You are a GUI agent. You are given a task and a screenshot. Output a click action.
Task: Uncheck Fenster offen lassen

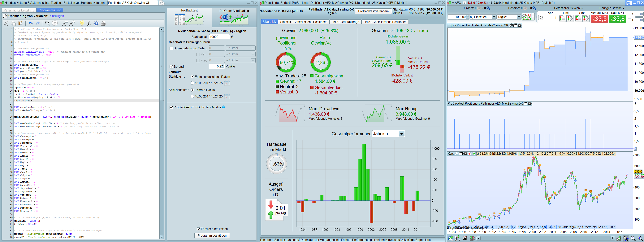coord(198,229)
